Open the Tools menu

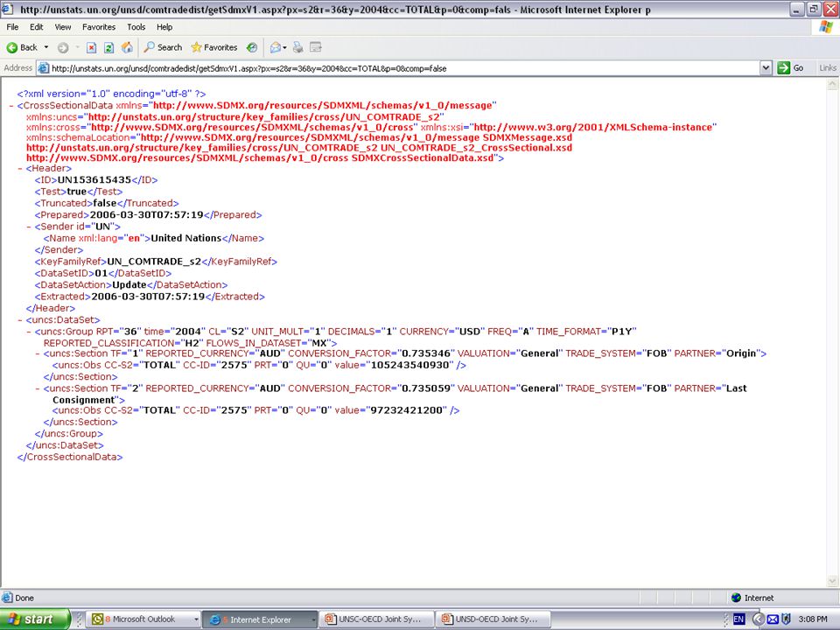136,27
